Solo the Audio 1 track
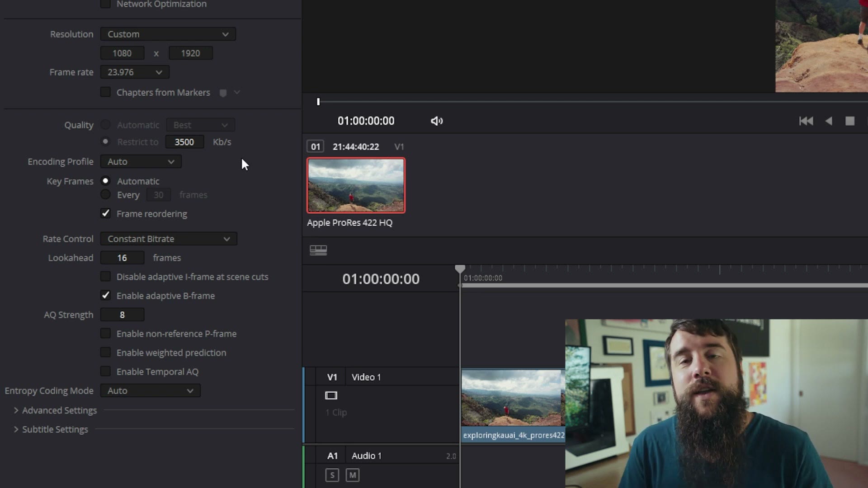Image resolution: width=868 pixels, height=488 pixels. coord(332,475)
